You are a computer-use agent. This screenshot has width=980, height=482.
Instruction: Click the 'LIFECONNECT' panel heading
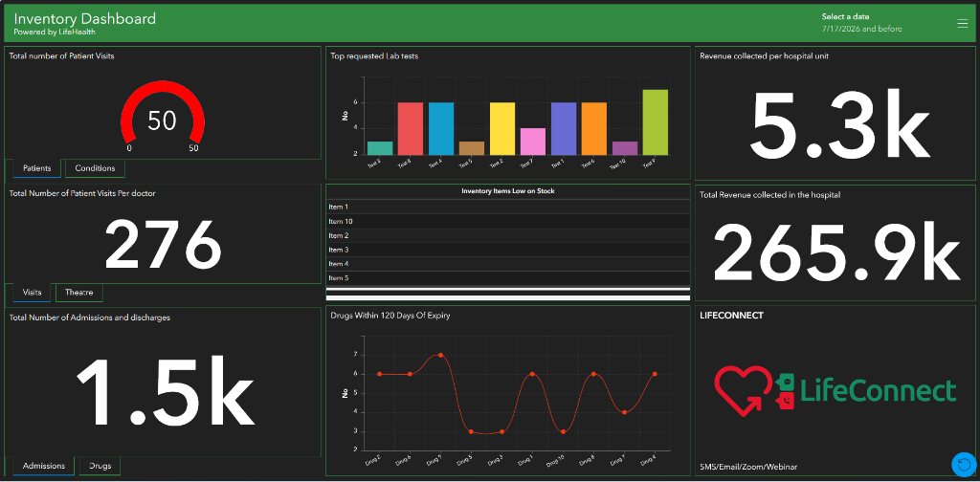731,316
